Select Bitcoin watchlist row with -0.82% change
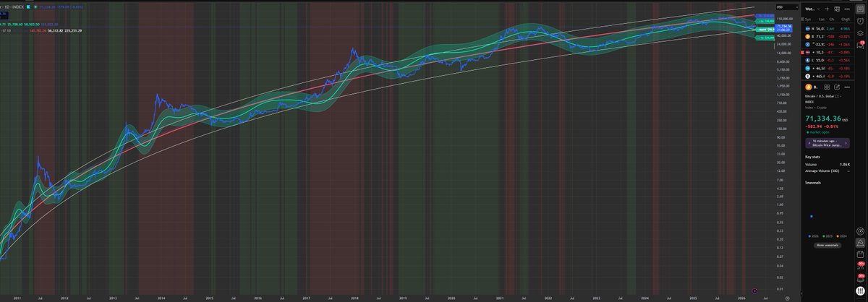The height and width of the screenshot is (302, 868). tap(827, 36)
